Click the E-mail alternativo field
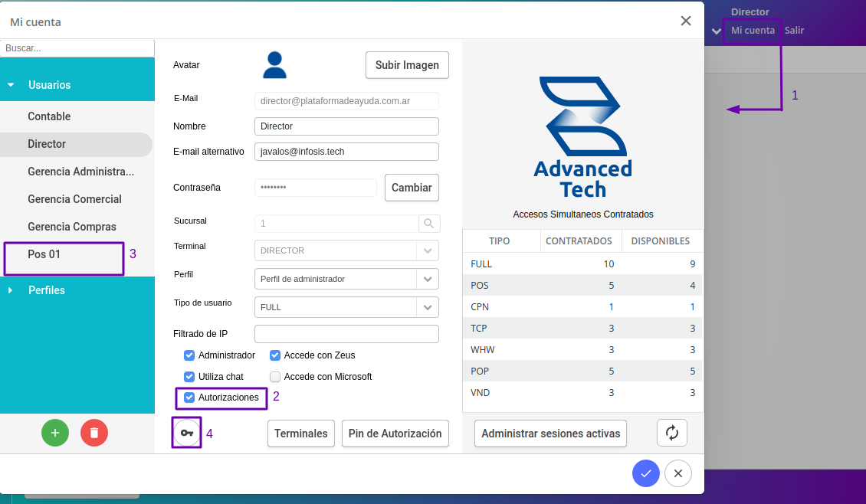Image resolution: width=866 pixels, height=504 pixels. (346, 152)
